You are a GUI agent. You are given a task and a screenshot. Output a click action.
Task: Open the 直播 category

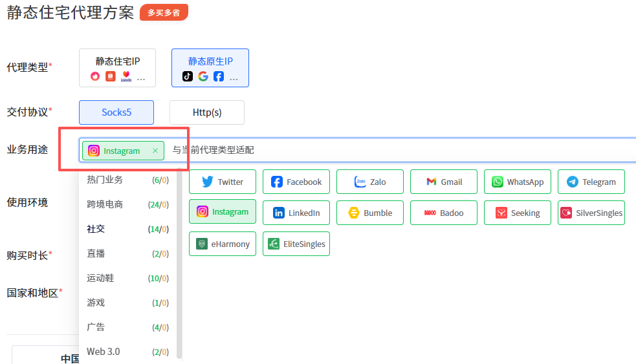127,253
